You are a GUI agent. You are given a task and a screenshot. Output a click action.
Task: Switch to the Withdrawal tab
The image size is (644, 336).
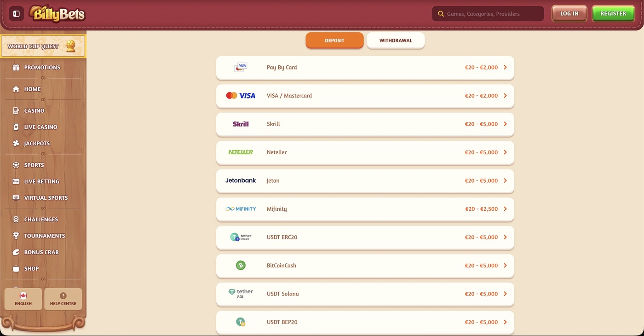pyautogui.click(x=396, y=41)
